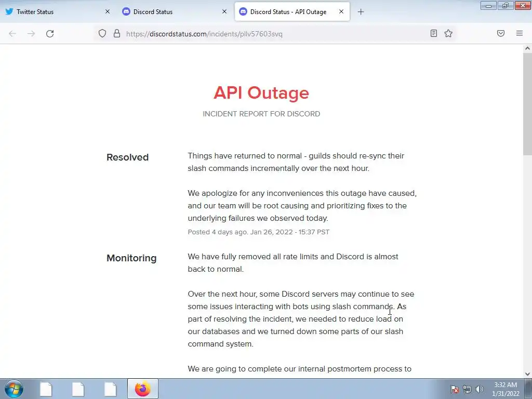Viewport: 532px width, 399px height.
Task: Click 'Over the next hour' paragraph
Action: [x=301, y=319]
